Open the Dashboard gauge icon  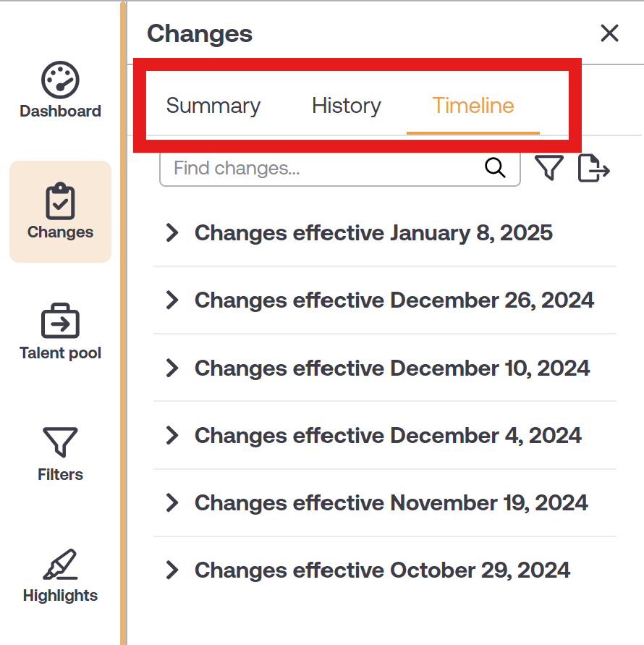click(60, 80)
